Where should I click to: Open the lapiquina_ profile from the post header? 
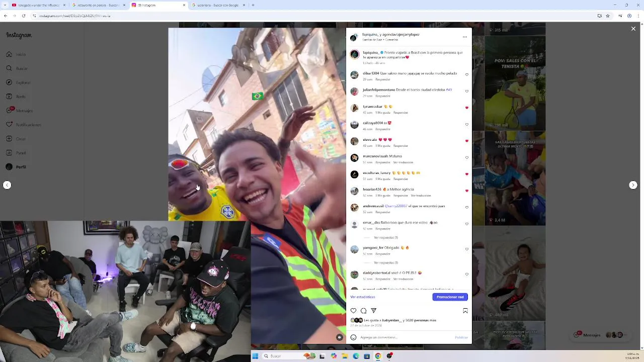pyautogui.click(x=370, y=35)
